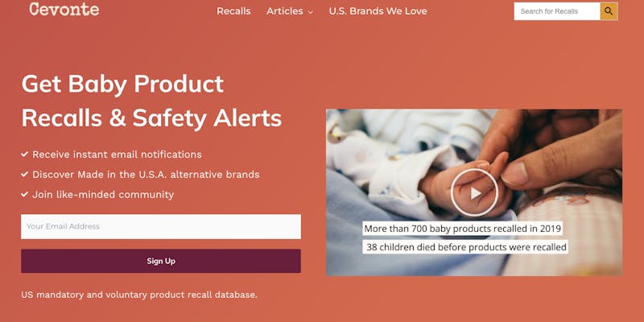Click the Cevonte logo
Viewport: 644px width, 322px height.
pyautogui.click(x=64, y=9)
